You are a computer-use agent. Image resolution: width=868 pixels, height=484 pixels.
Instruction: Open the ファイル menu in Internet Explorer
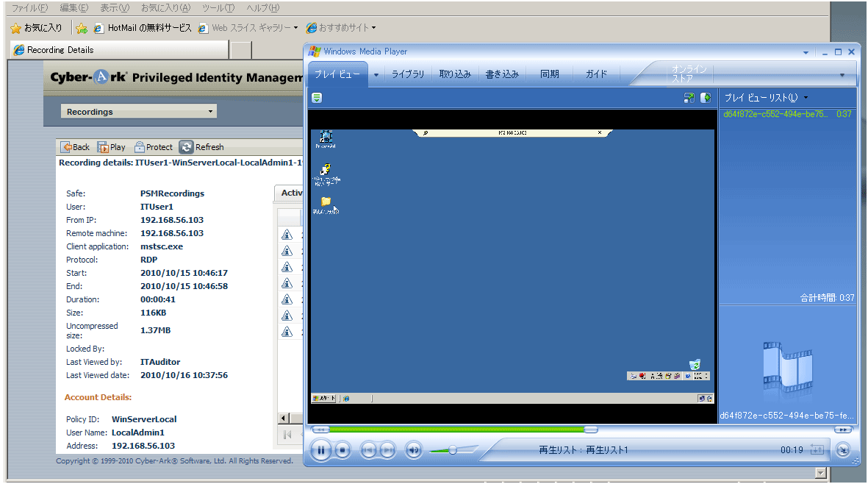(x=30, y=8)
